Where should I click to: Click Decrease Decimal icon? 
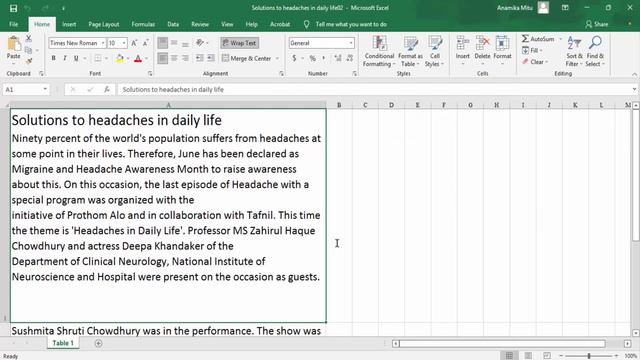350,58
